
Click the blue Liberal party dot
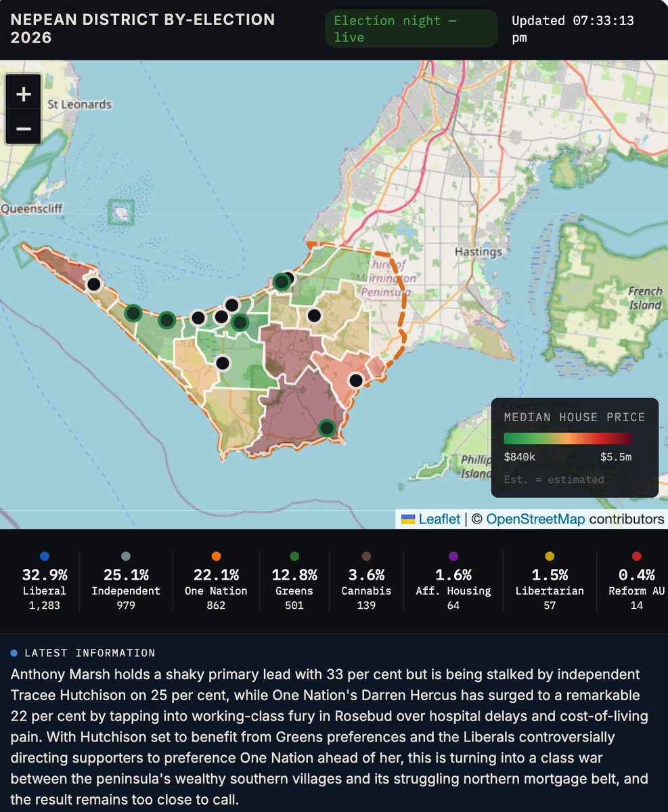point(45,556)
